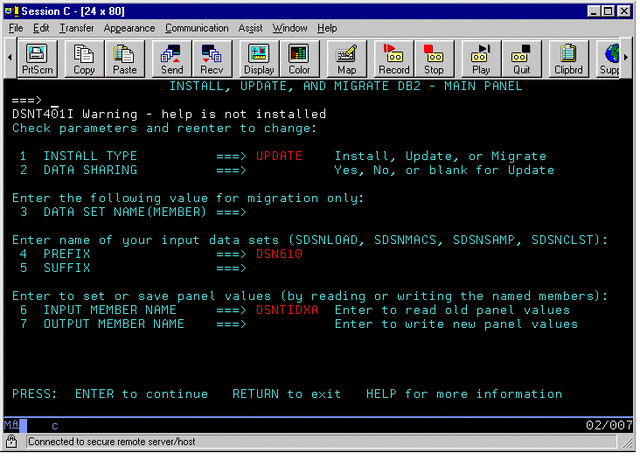Click the window resize grip corner
Viewport: 640px width, 460px height.
coord(627,444)
